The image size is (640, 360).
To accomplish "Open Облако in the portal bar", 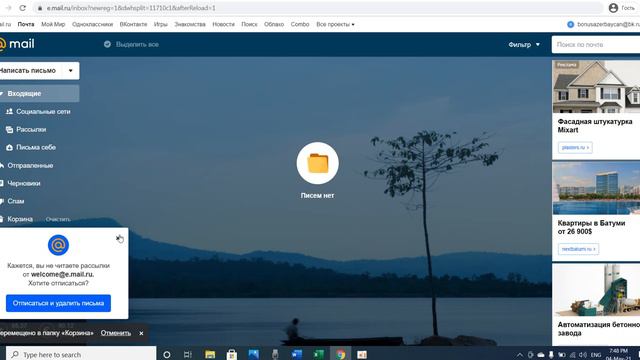I will pyautogui.click(x=274, y=24).
